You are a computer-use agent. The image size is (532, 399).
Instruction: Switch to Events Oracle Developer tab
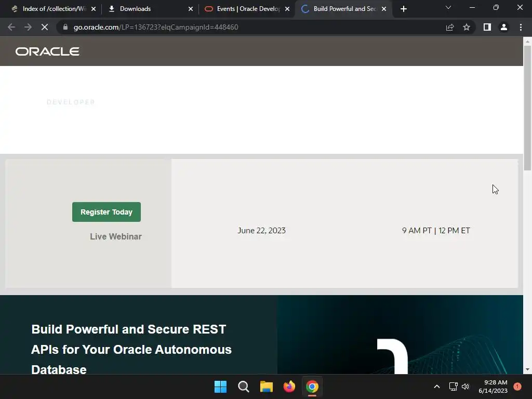point(248,9)
